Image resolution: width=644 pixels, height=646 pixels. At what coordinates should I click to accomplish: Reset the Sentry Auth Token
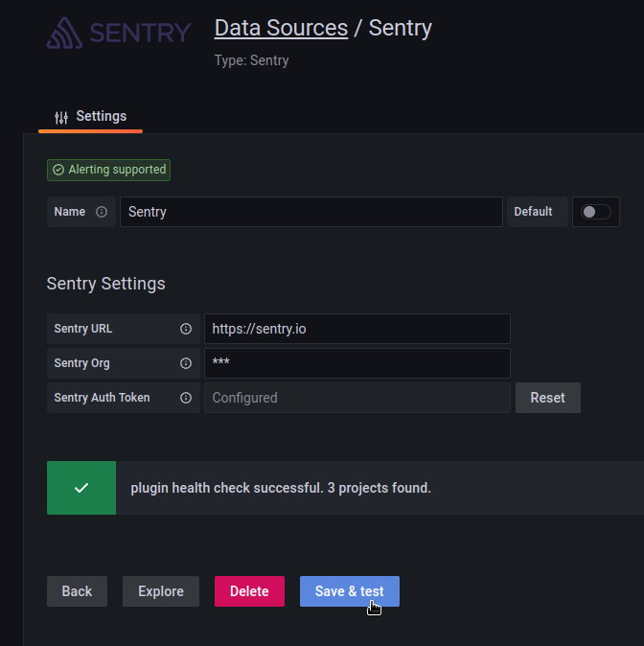point(547,398)
